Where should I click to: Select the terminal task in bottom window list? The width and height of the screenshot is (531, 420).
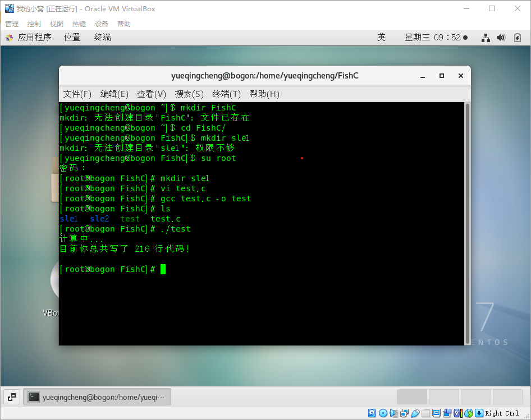(x=97, y=397)
